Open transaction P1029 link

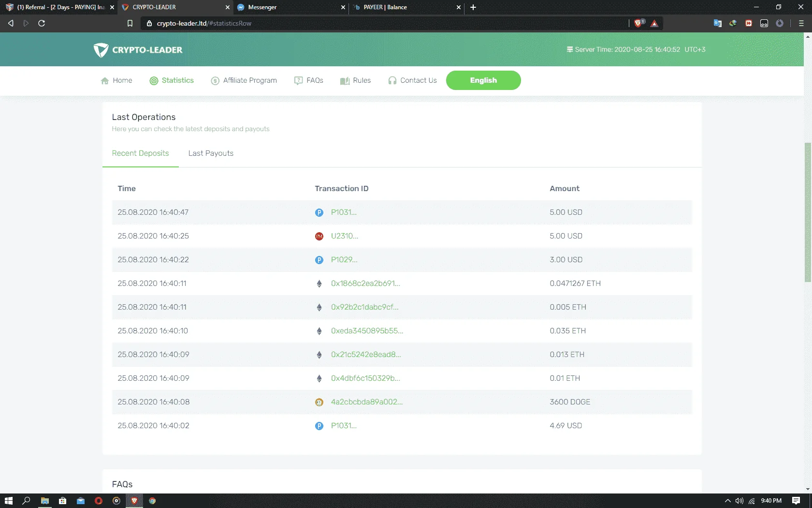[344, 260]
